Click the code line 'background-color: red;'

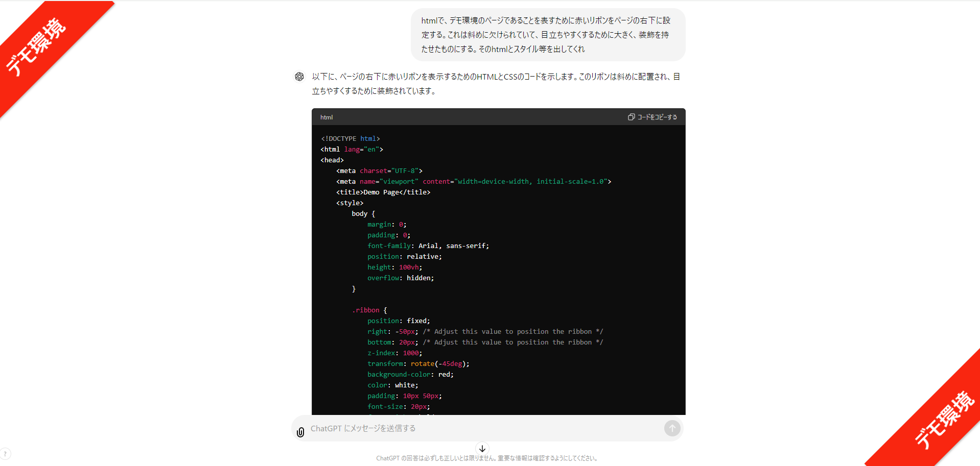tap(410, 375)
